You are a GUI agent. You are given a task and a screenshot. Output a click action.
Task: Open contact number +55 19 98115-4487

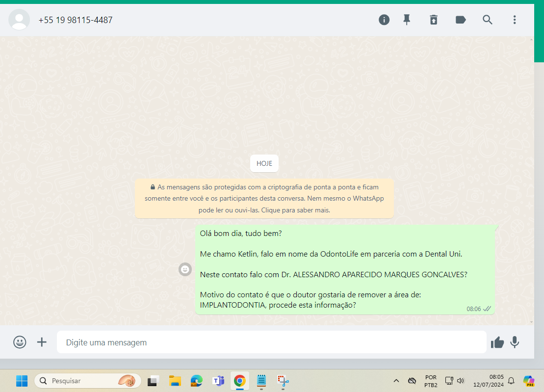(x=75, y=20)
